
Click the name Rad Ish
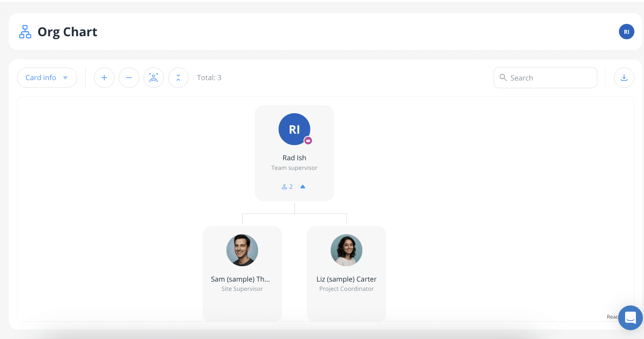294,158
